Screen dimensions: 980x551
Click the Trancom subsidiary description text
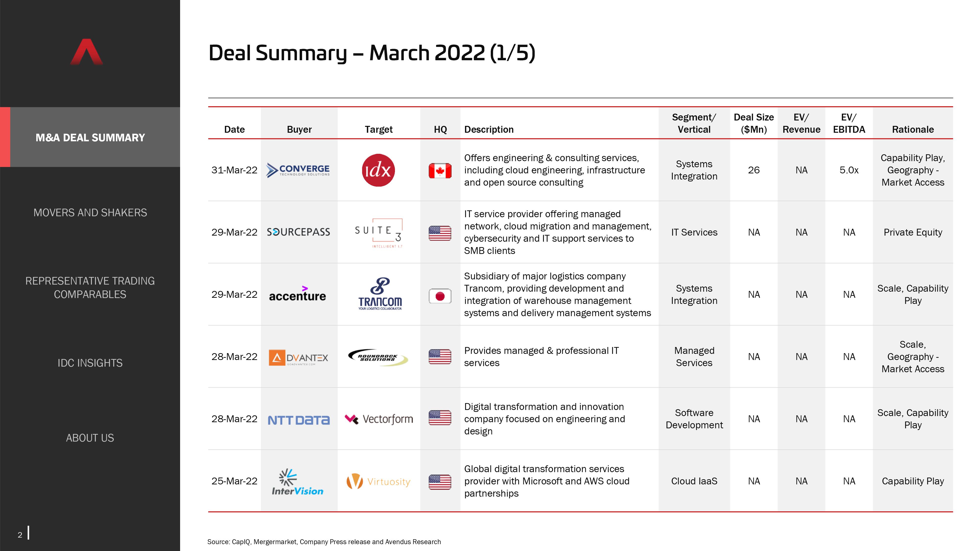tap(557, 294)
